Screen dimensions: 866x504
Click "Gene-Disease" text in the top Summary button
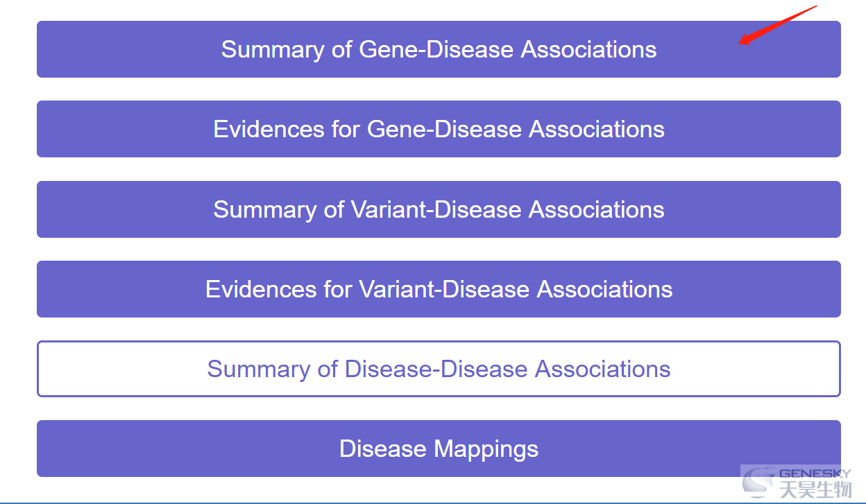[x=436, y=49]
